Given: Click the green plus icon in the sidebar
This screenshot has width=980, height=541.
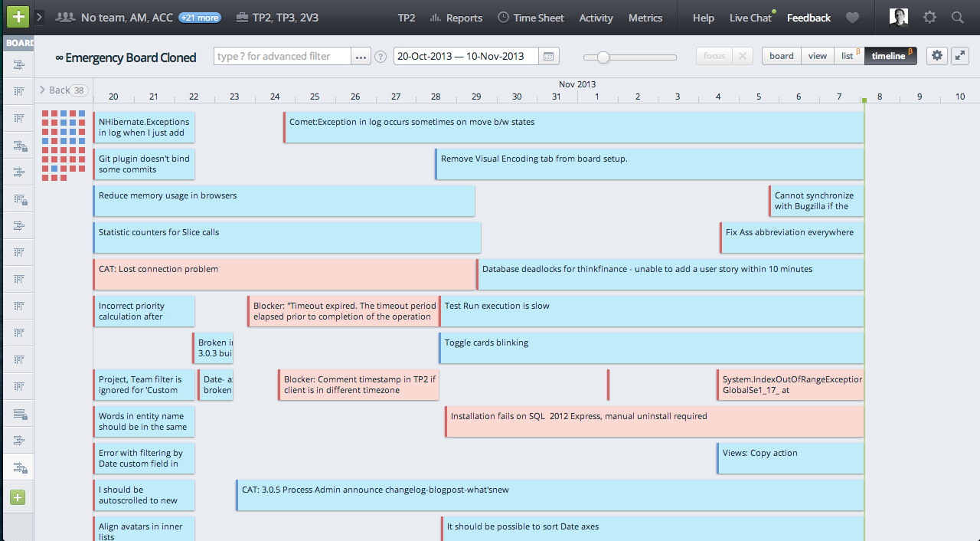Looking at the screenshot, I should point(17,497).
